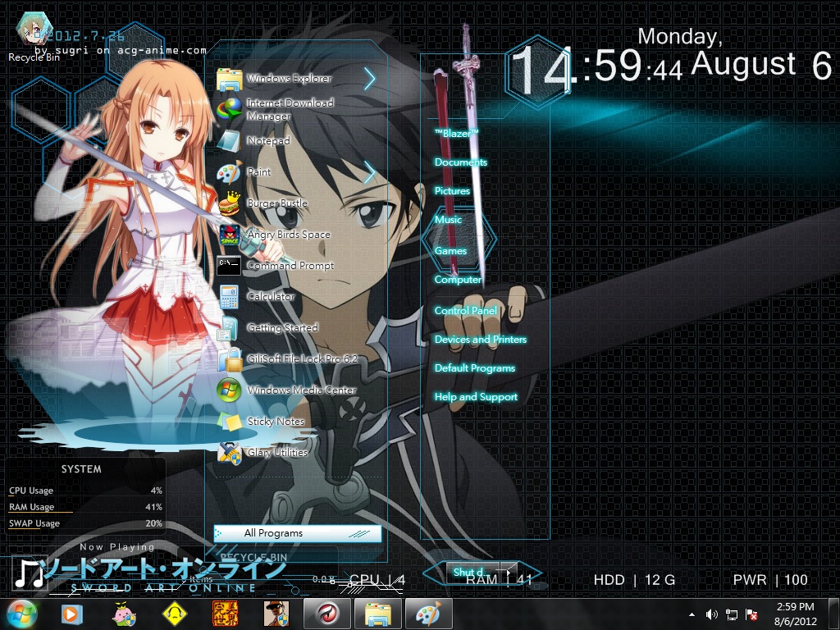
Task: Start Angry Birds Space
Action: tap(287, 235)
